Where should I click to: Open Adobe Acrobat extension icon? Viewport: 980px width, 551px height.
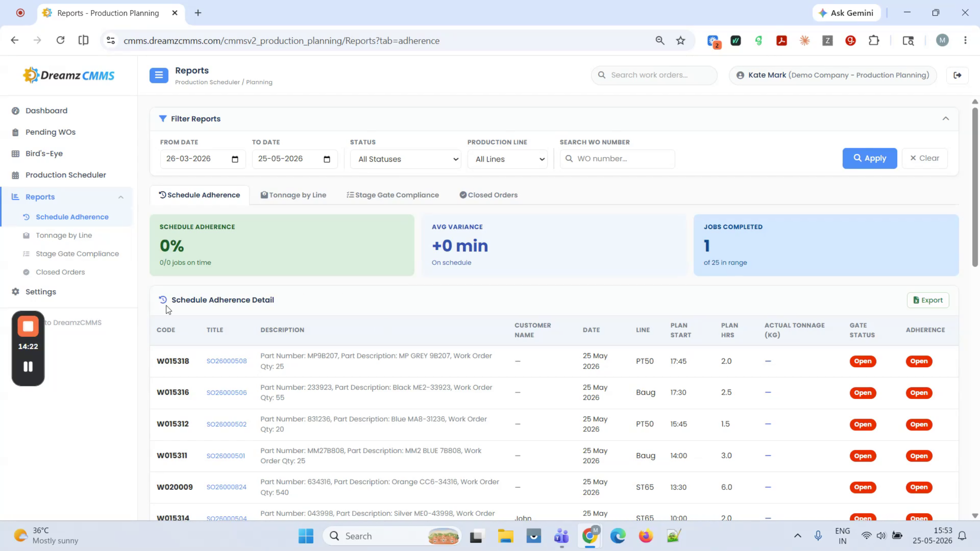point(782,40)
